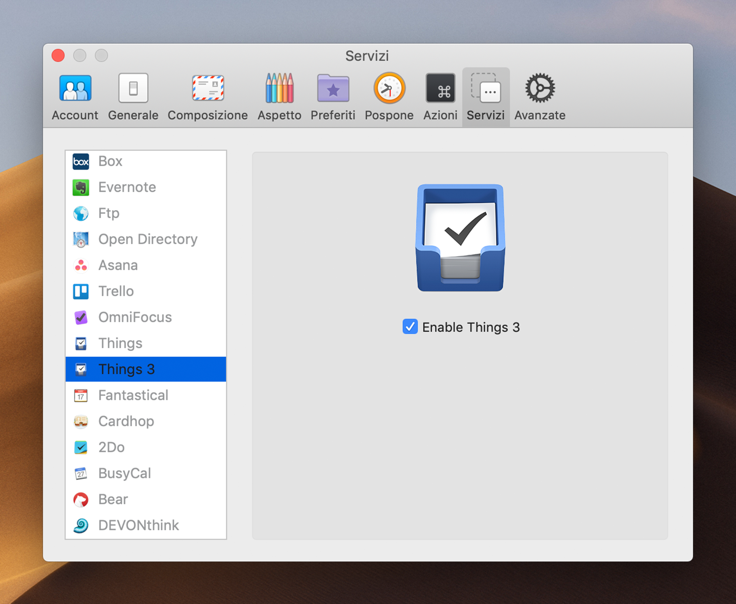Switch to the Account tab label

75,115
